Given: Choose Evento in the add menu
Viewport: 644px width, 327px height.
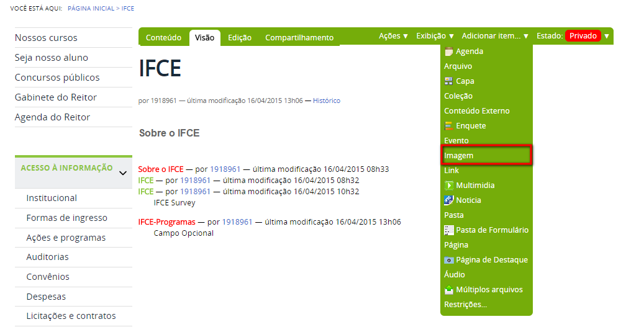Looking at the screenshot, I should pos(456,141).
